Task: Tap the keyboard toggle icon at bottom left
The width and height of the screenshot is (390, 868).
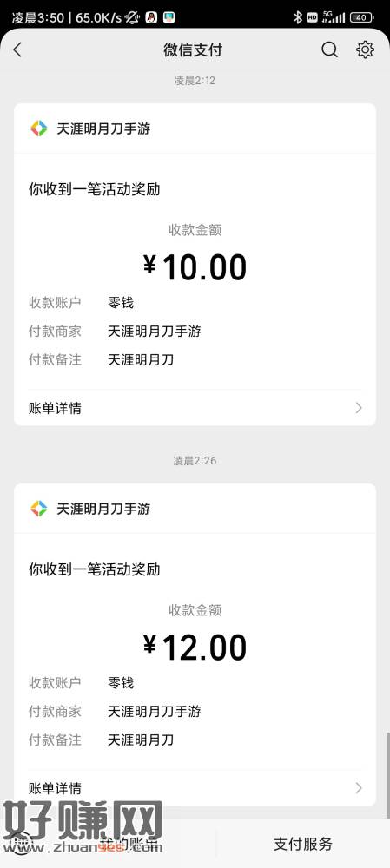Action: click(x=21, y=844)
